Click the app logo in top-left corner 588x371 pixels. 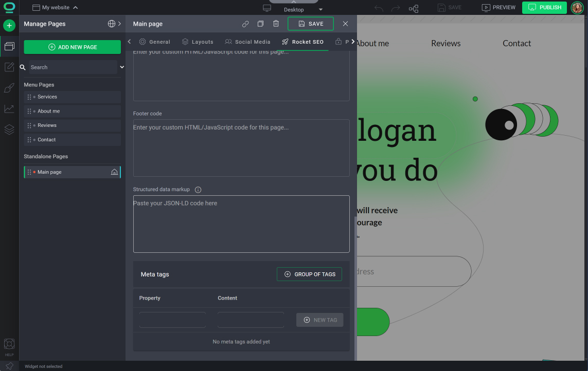coord(9,8)
